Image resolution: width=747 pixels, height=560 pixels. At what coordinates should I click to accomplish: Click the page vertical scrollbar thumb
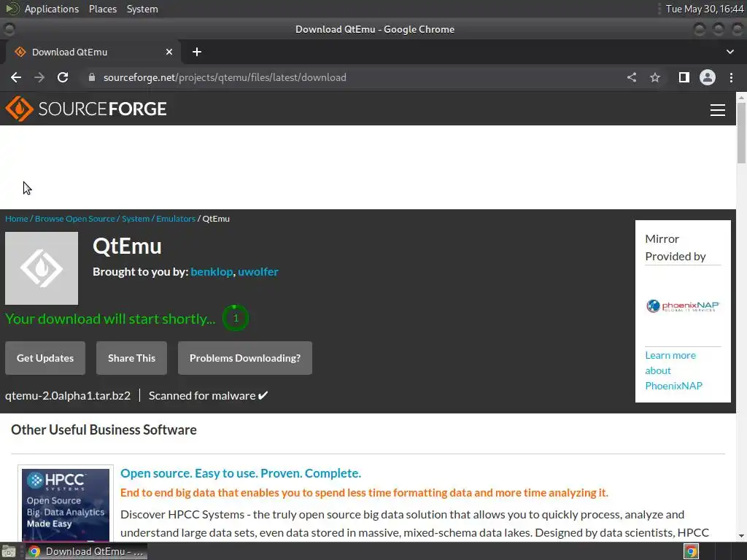point(741,133)
